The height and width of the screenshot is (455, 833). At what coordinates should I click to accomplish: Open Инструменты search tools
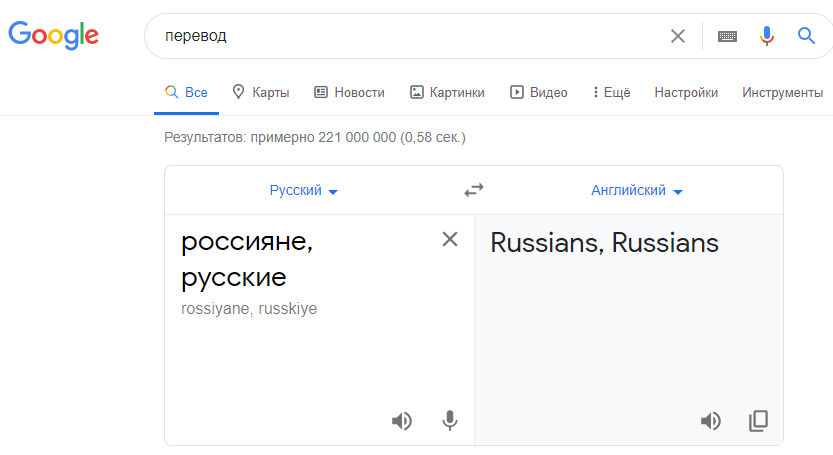[x=783, y=92]
